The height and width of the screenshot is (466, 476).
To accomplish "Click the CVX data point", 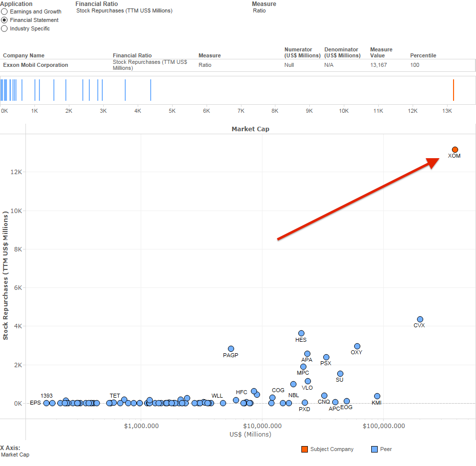I will coord(420,319).
